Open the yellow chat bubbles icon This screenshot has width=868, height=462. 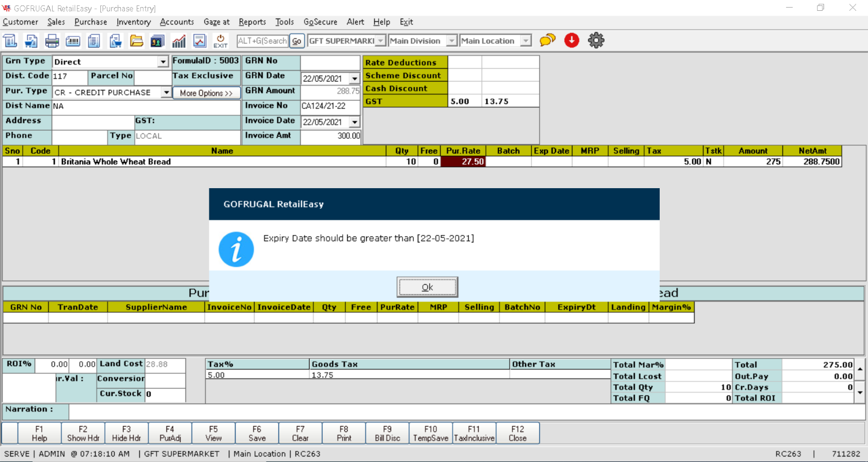(x=547, y=40)
